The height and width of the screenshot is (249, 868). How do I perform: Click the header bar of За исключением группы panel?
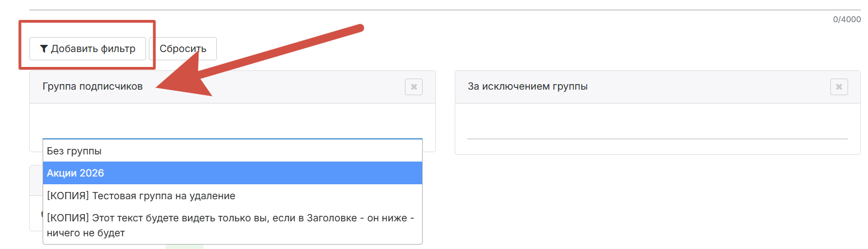click(x=692, y=87)
